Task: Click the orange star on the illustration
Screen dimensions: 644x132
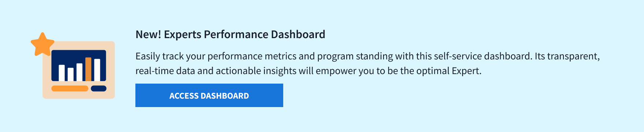Action: click(42, 44)
